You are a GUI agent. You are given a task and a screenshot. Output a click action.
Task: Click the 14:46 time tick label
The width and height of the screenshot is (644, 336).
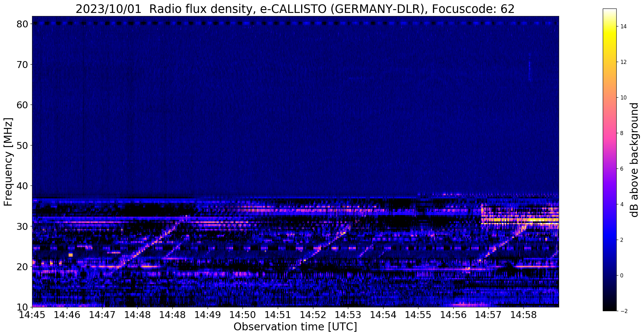coord(67,315)
